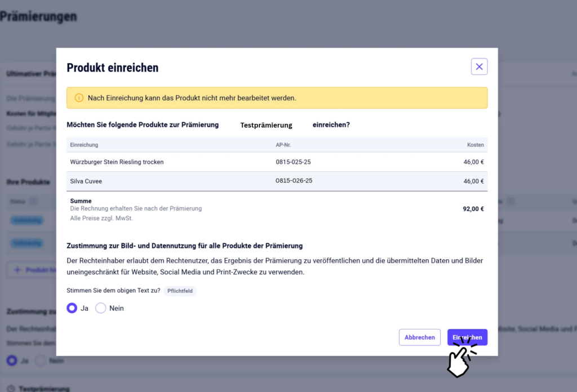Click the warning text 'Nach Einreichung kann das Produkt…'
The height and width of the screenshot is (392, 577).
pos(192,98)
